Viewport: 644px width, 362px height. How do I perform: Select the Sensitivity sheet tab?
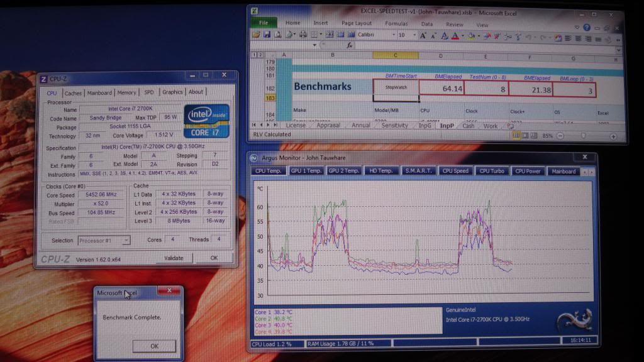click(394, 126)
